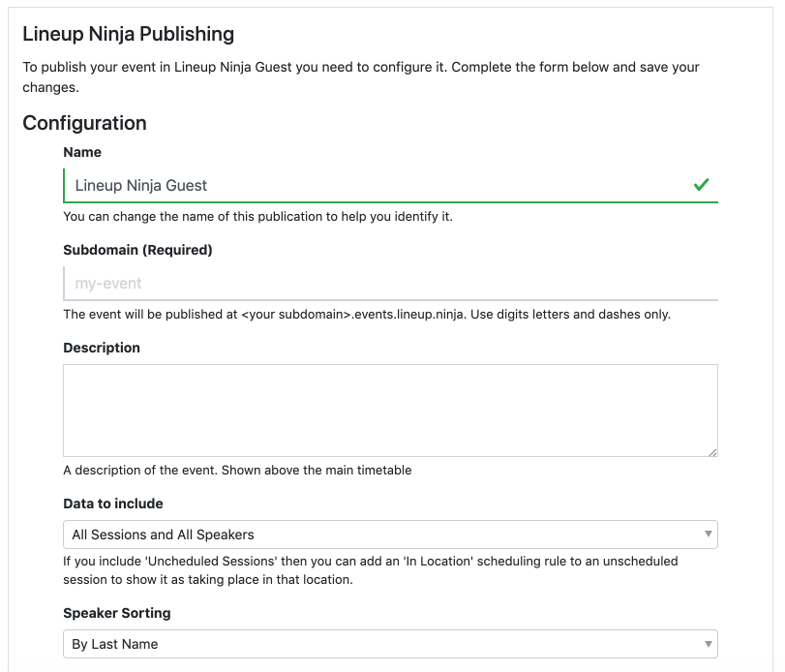Focus the Name field with 'Lineup Ninja Guest'

[390, 185]
